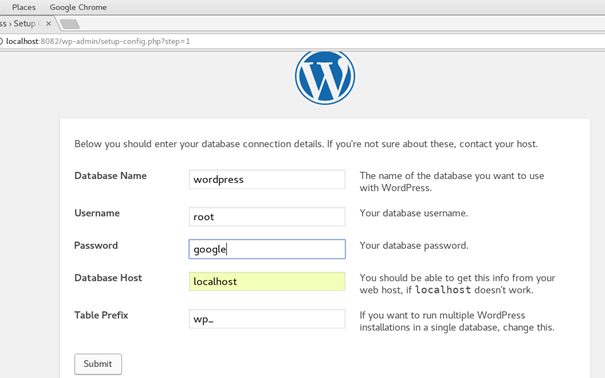Click the 'installations in a single database' text
Screen dimensions: 605x378
coord(457,327)
